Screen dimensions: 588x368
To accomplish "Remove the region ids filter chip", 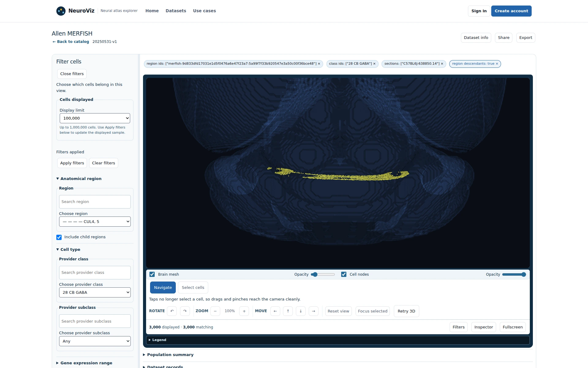I will tap(319, 64).
